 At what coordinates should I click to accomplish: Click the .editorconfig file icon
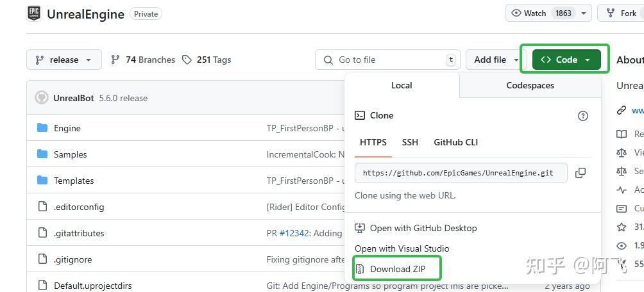point(42,207)
